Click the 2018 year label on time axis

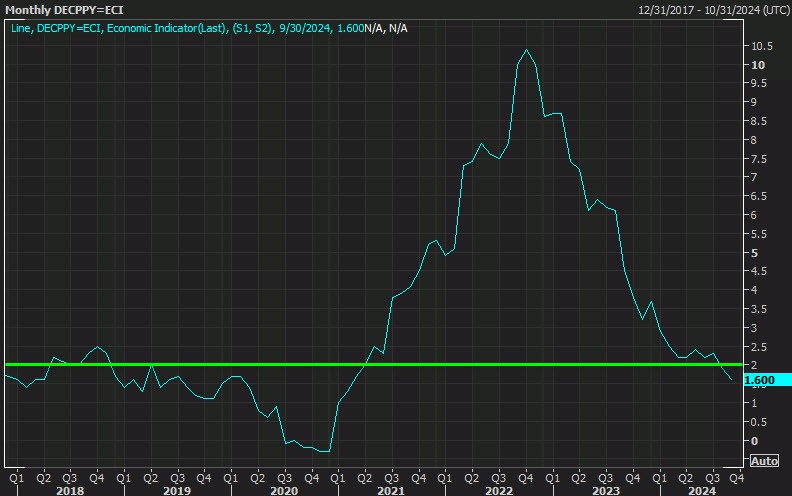point(69,490)
